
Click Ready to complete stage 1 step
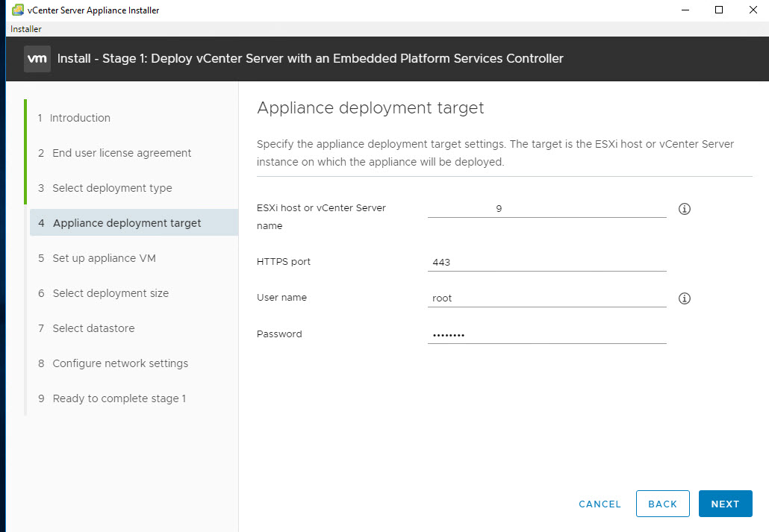(119, 398)
